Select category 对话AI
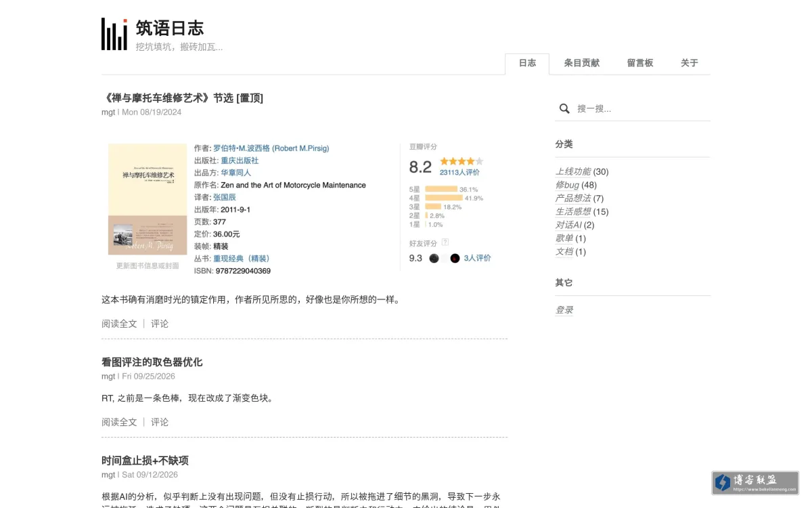 point(568,225)
